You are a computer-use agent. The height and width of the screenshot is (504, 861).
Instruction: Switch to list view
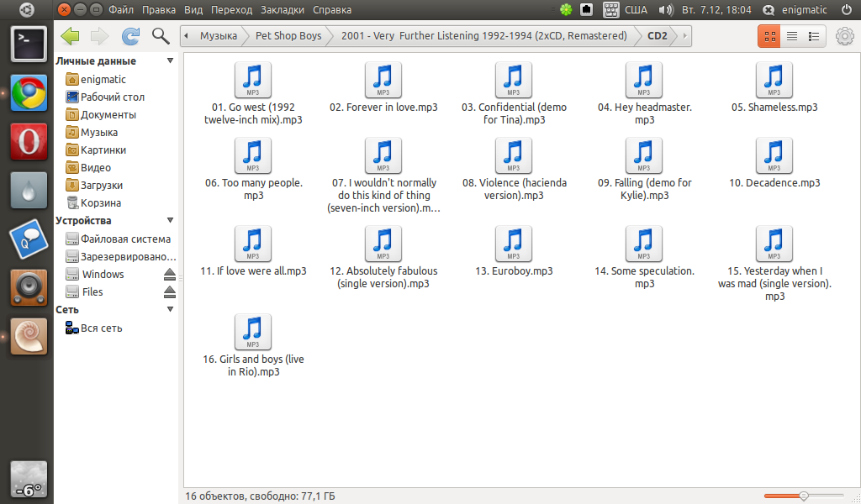tap(792, 36)
